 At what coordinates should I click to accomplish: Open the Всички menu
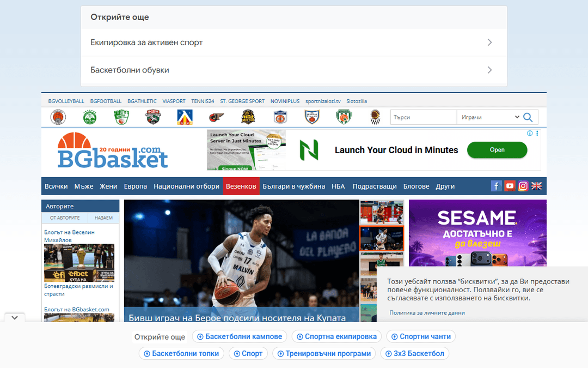coord(56,186)
